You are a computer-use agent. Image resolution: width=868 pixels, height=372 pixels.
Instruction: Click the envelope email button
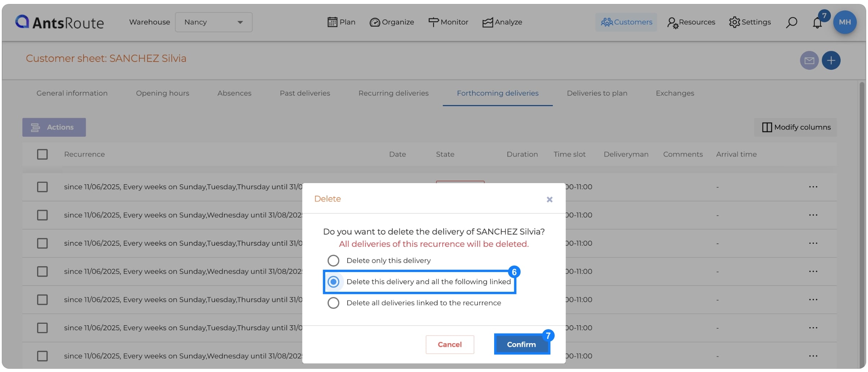(809, 60)
